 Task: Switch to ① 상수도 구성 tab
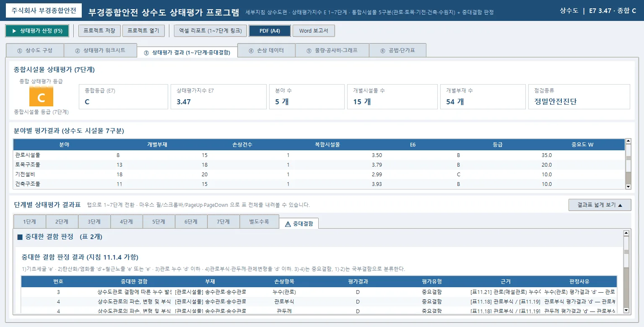pyautogui.click(x=35, y=50)
